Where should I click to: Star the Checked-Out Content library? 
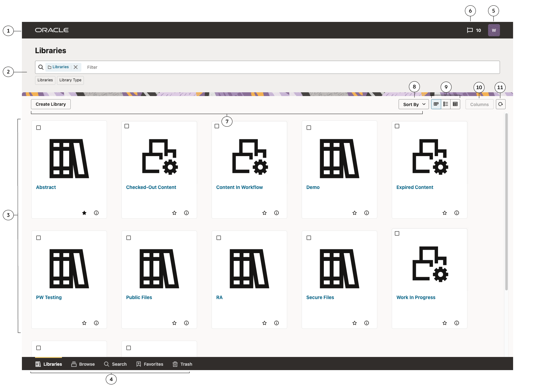coord(174,213)
